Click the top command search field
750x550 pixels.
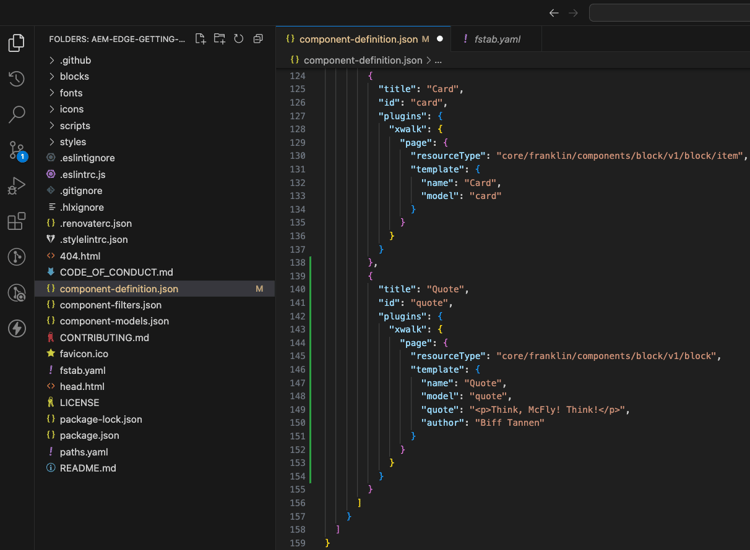[x=670, y=13]
